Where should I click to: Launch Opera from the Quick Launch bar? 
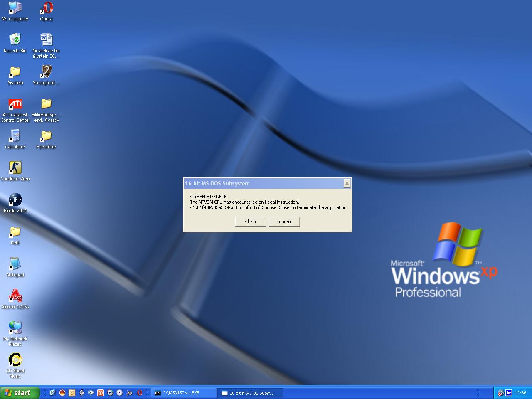point(139,393)
